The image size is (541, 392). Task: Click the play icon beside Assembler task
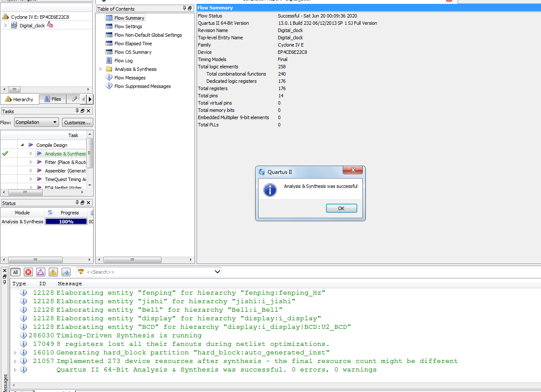point(39,171)
